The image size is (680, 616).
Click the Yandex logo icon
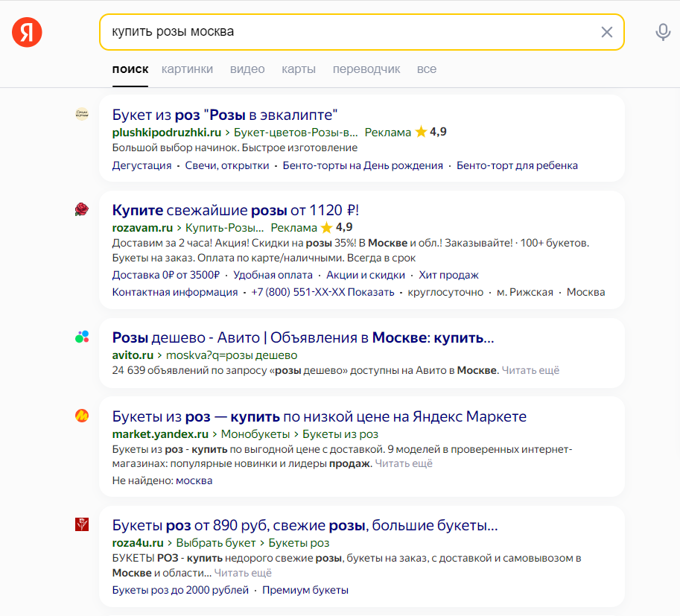pyautogui.click(x=27, y=32)
